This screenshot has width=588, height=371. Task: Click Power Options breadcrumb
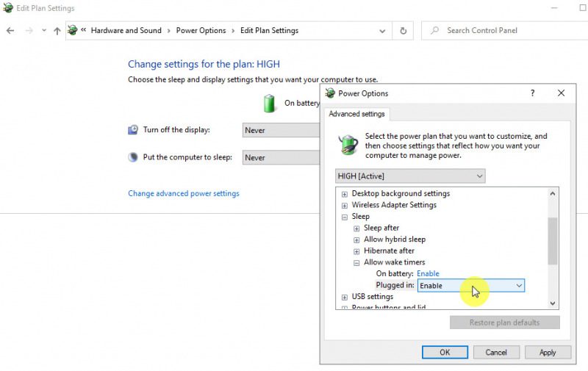(201, 30)
